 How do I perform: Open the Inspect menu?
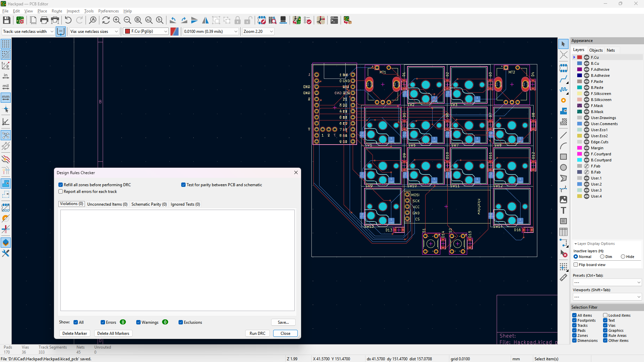(x=73, y=11)
